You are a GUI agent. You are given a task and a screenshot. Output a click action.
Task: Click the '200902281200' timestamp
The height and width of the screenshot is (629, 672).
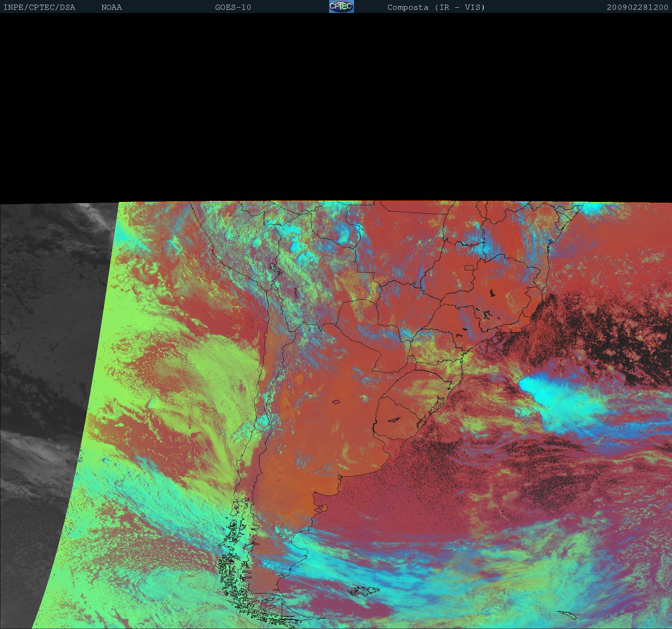(638, 8)
